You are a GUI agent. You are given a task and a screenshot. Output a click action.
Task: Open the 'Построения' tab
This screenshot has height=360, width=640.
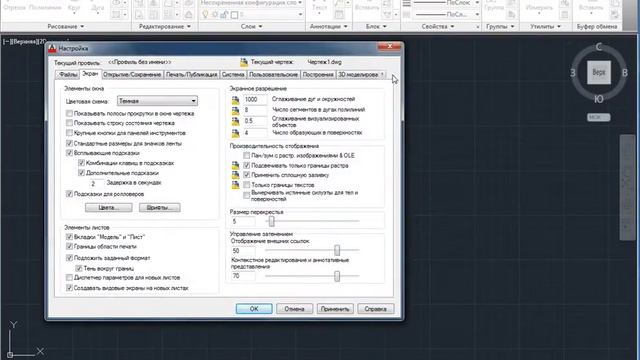[318, 75]
